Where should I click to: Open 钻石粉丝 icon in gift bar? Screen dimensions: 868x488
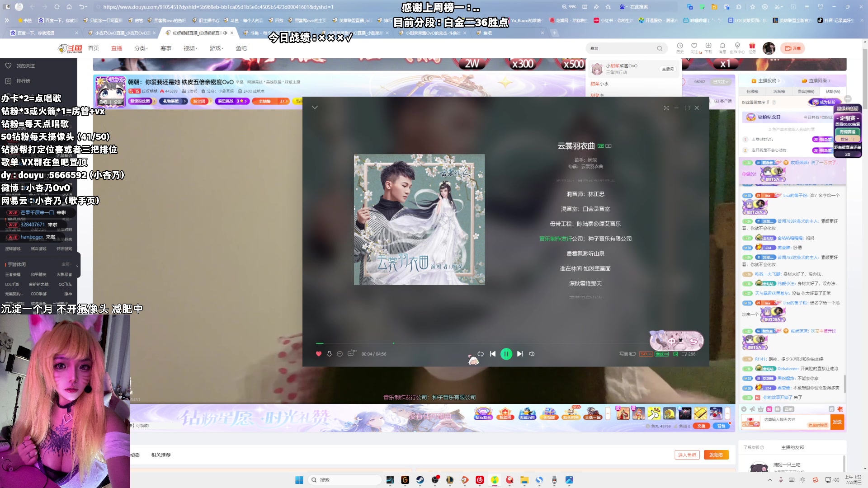point(483,413)
